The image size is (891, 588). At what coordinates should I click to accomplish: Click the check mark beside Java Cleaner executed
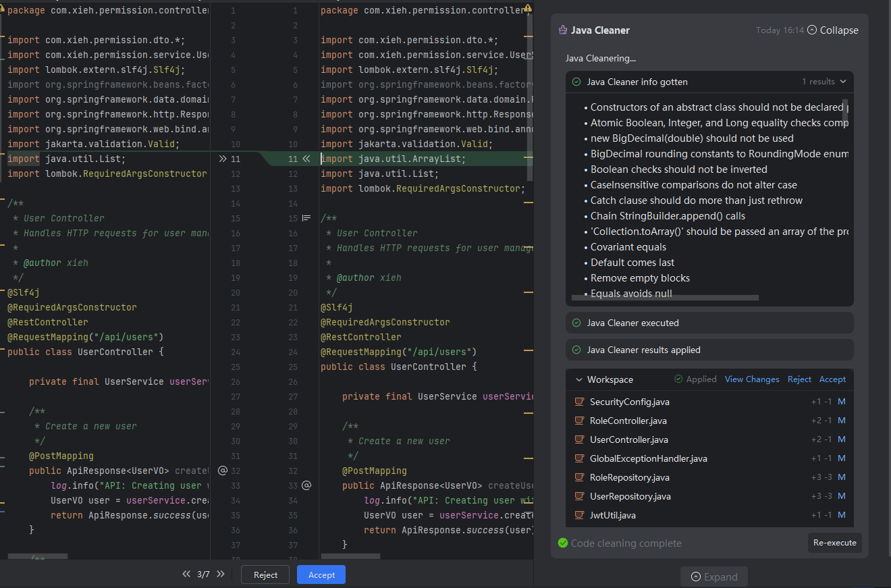pyautogui.click(x=576, y=323)
